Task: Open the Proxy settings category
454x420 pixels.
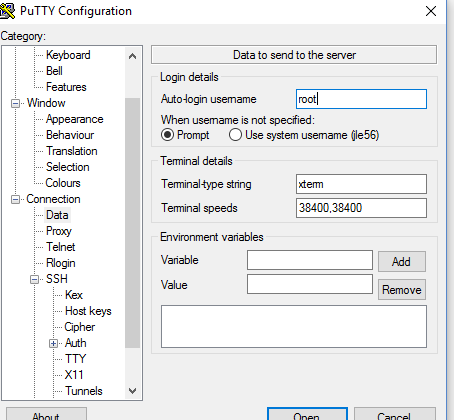Action: pos(59,231)
